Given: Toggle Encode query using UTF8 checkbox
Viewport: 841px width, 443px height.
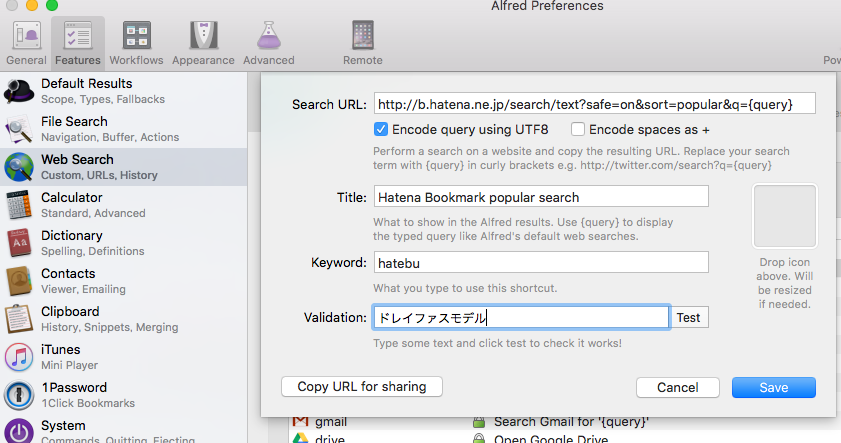Looking at the screenshot, I should point(381,129).
